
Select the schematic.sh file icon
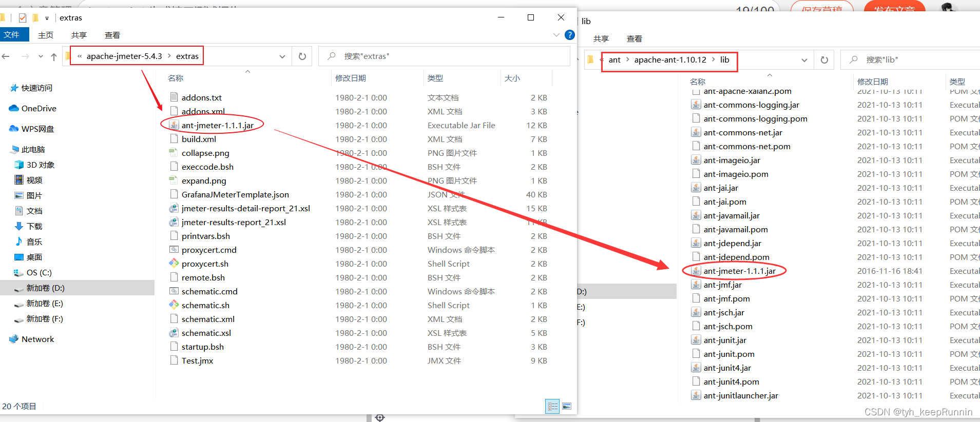click(x=174, y=305)
